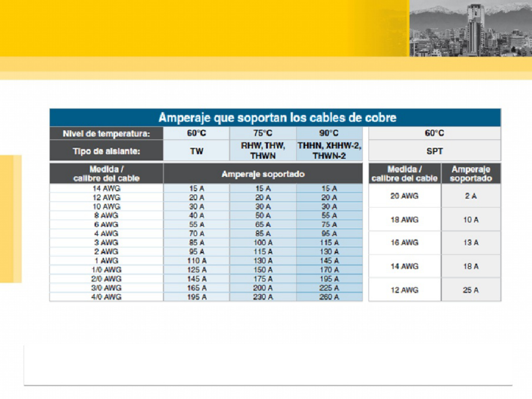This screenshot has height=399, width=532.
Task: Select the "1/0 AWG" row label
Action: [x=106, y=270]
